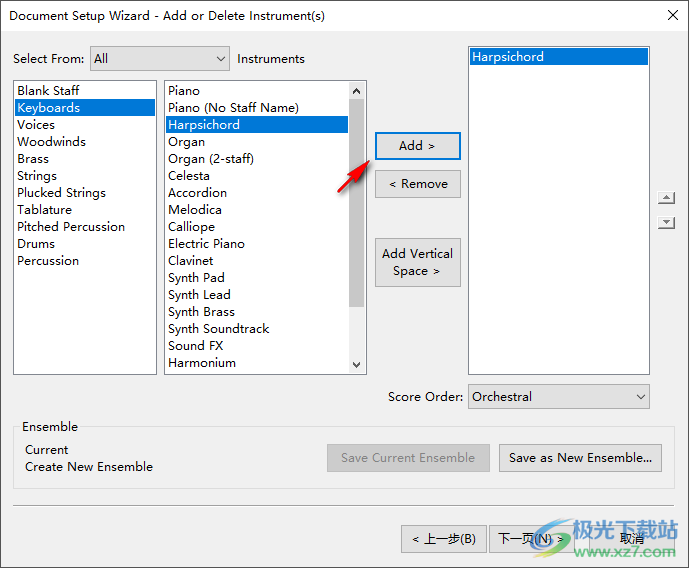
Task: Expand the Score Order dropdown
Action: pyautogui.click(x=558, y=397)
